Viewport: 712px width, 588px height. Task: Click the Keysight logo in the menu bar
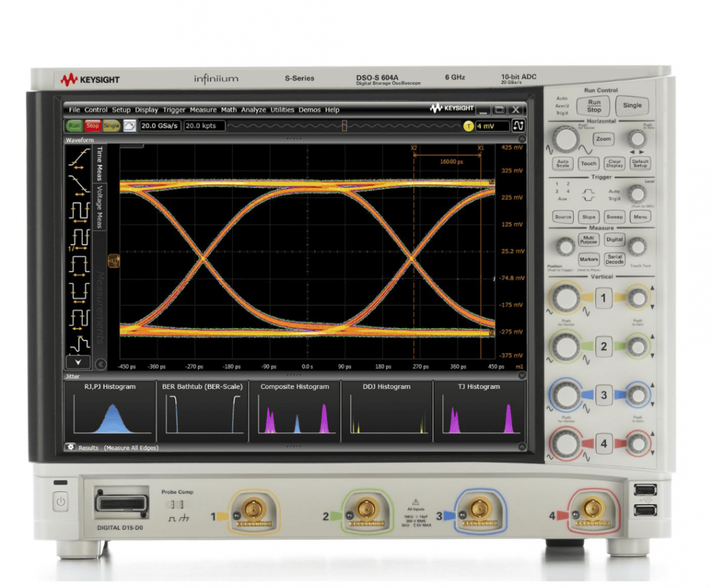pos(452,108)
